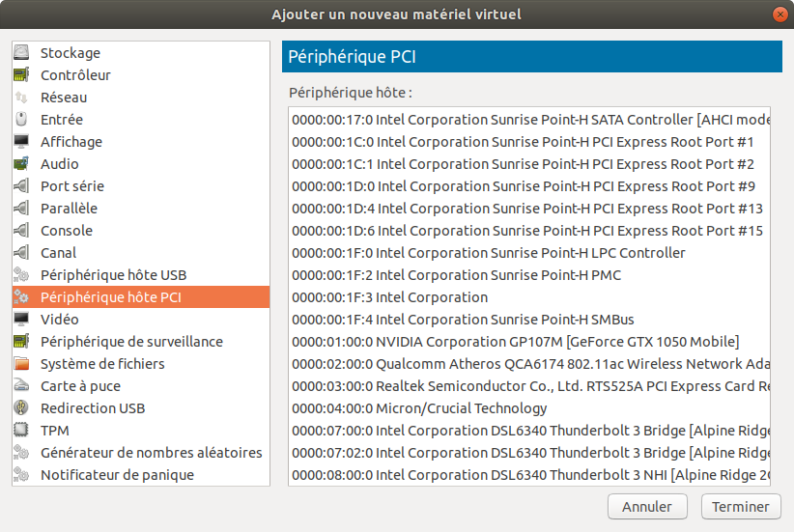Select Notificateur de panique entry
Viewport: 794px width, 532px height.
[117, 475]
